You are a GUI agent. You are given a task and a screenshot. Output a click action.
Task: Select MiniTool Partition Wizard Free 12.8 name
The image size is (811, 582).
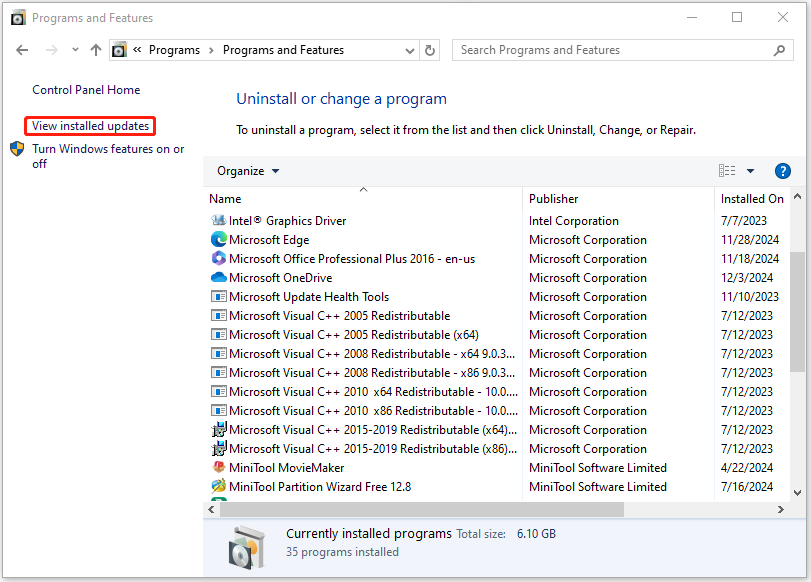[320, 487]
